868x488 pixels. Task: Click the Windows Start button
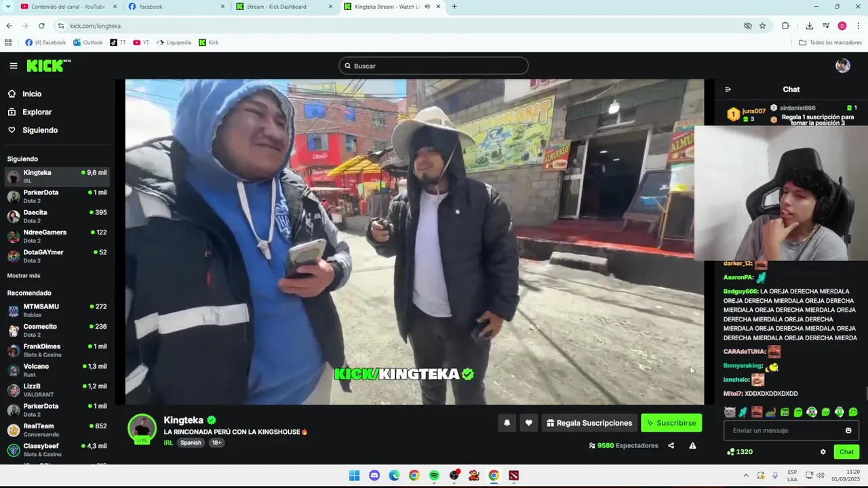tap(354, 476)
